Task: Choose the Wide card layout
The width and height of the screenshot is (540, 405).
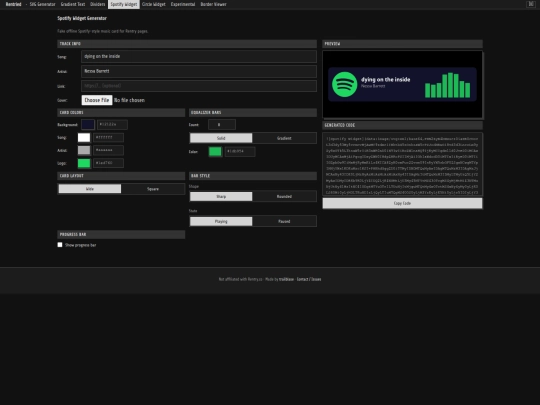Action: tap(90, 189)
